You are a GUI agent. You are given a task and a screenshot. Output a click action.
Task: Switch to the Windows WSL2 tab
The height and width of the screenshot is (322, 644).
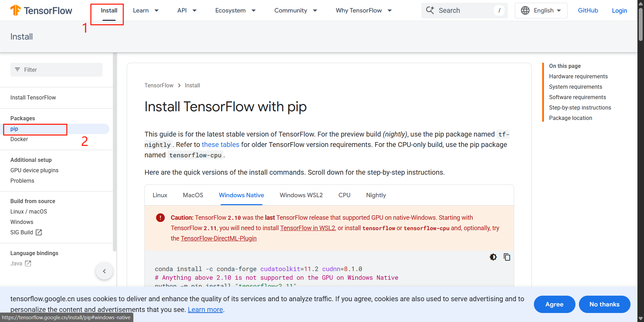tap(301, 195)
